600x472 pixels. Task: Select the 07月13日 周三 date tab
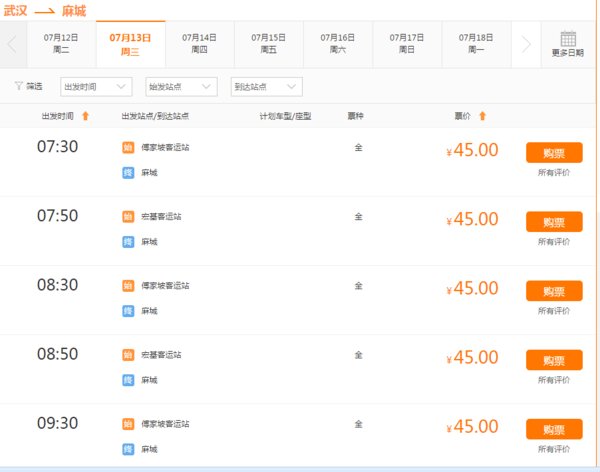(x=130, y=44)
